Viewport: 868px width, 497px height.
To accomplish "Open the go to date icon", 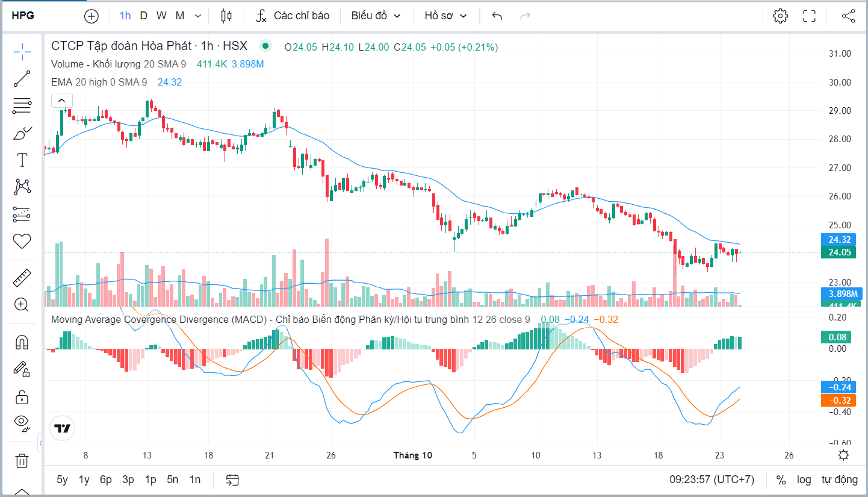I will click(232, 480).
